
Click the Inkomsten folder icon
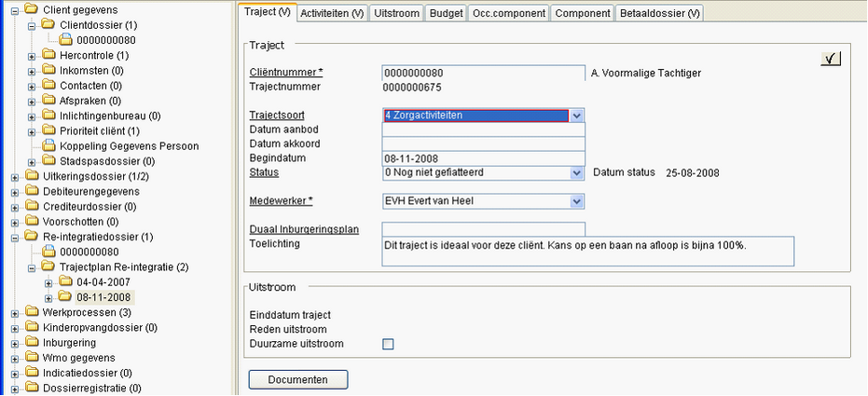click(x=49, y=70)
